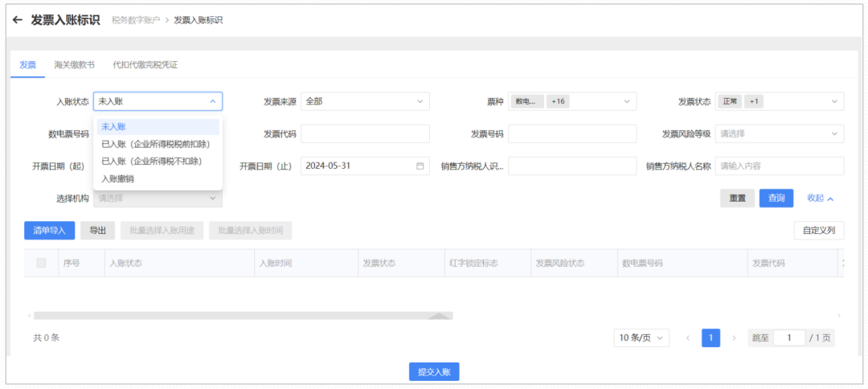
Task: Collapse filters with 收起 chevron
Action: tap(821, 199)
